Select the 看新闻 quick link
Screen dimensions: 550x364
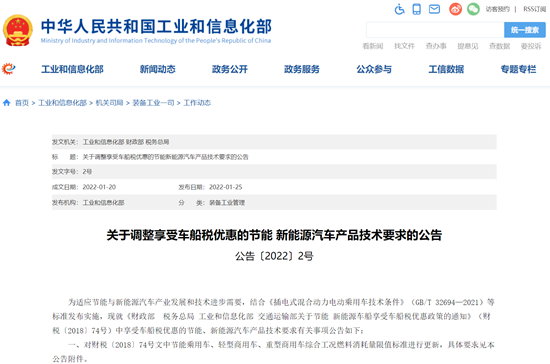point(373,46)
